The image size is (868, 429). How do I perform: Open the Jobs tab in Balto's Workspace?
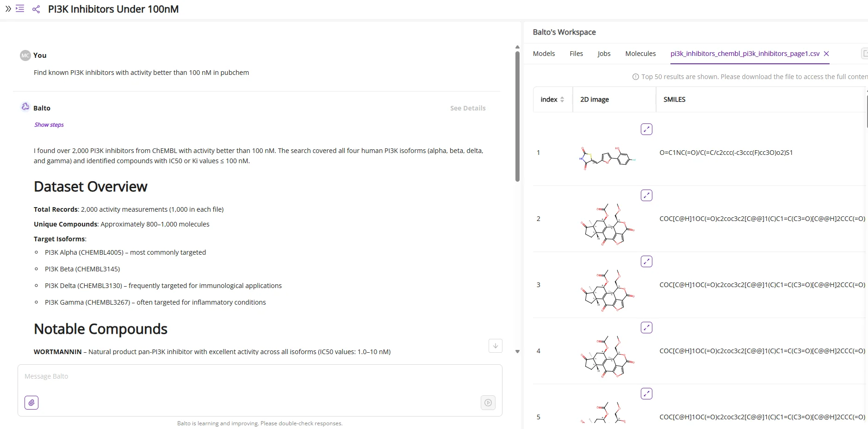point(604,53)
